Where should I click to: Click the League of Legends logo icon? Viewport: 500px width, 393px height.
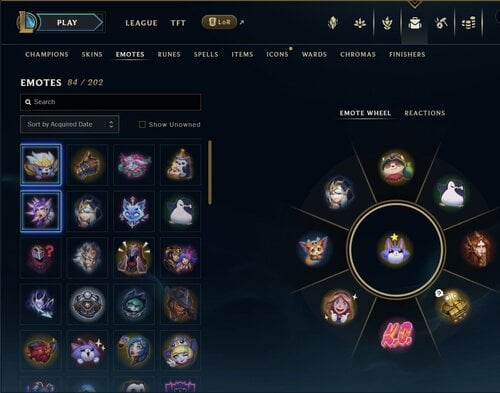tap(26, 22)
